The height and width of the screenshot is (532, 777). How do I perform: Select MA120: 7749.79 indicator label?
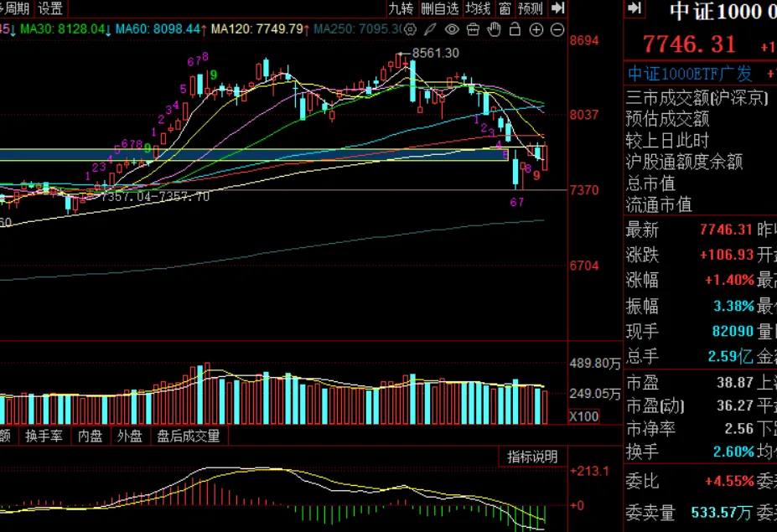click(257, 29)
